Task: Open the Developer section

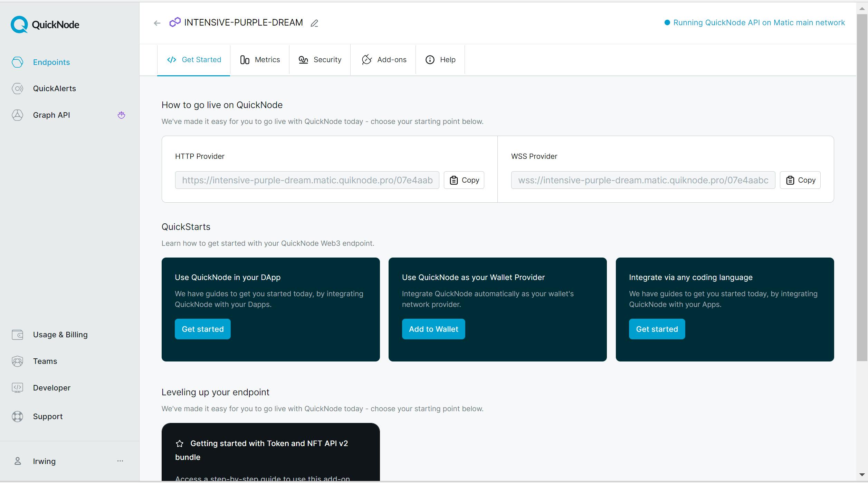Action: [51, 388]
